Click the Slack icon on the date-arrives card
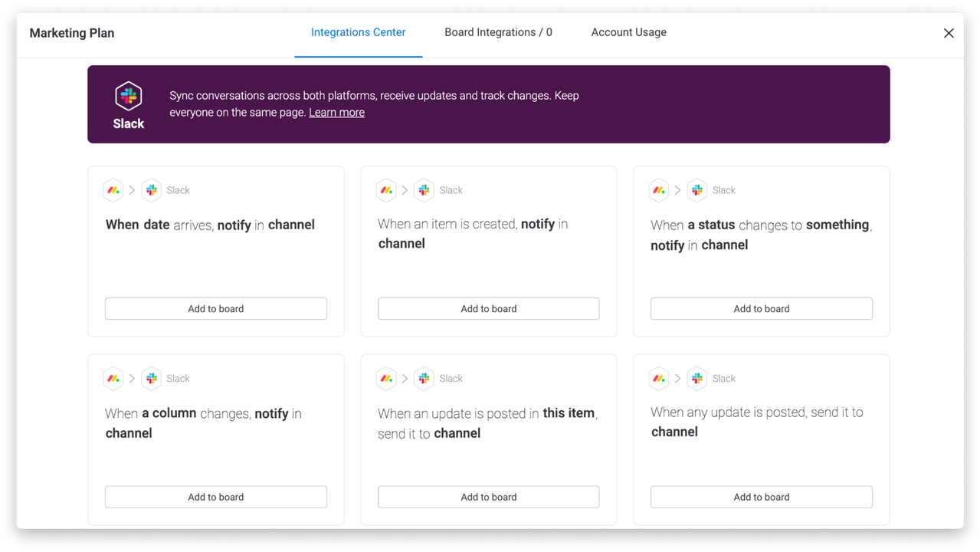The image size is (980, 552). point(152,190)
